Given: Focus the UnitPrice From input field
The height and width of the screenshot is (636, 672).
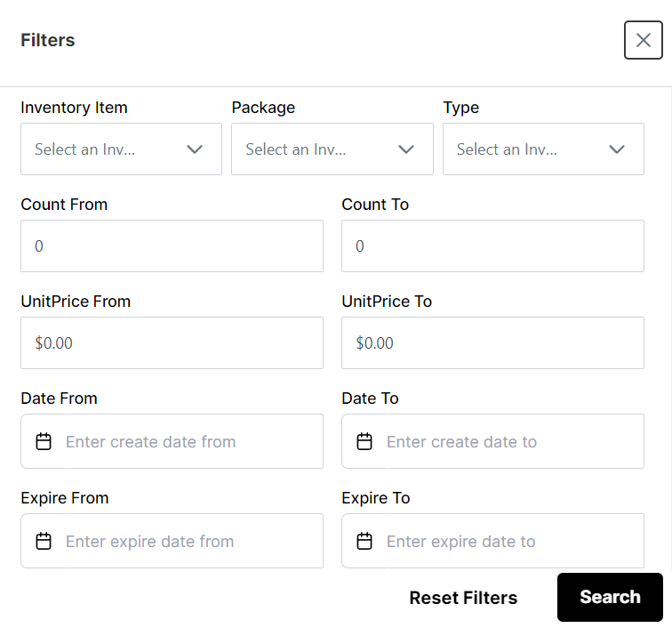Looking at the screenshot, I should 172,342.
